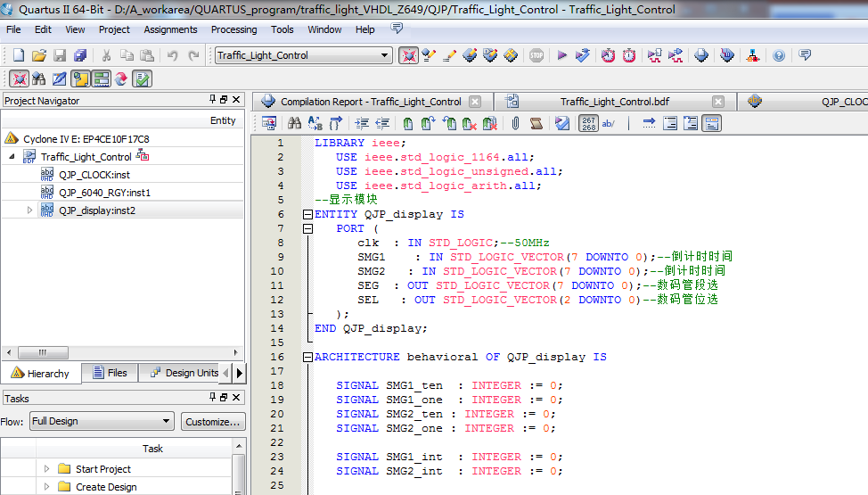Click the Customize... button

pos(213,422)
